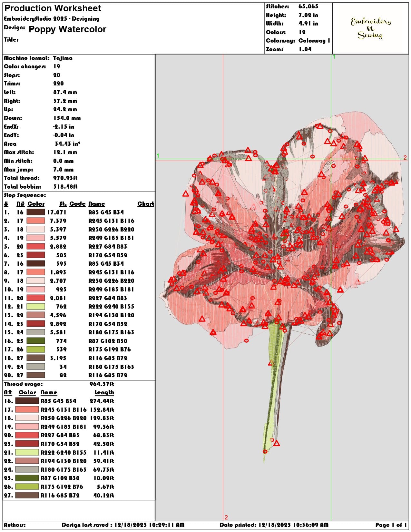Click stop 15 stitch count 5,581
The width and height of the screenshot is (411, 532).
pyautogui.click(x=58, y=332)
